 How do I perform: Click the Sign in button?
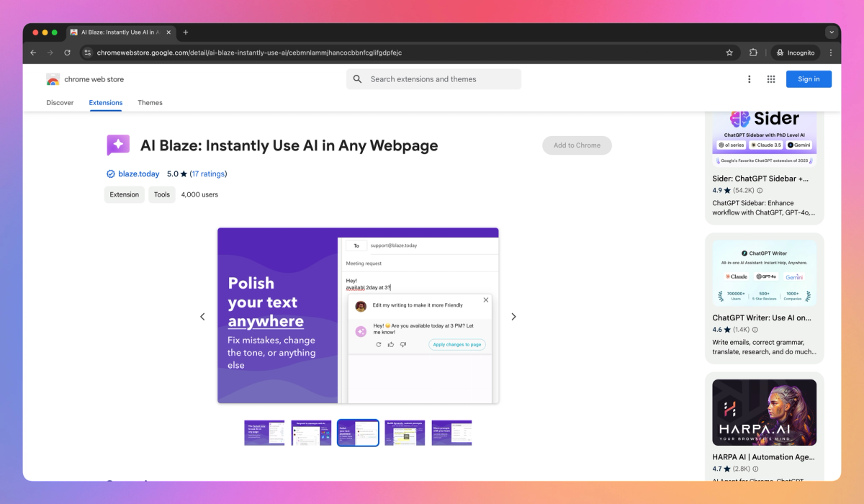tap(809, 79)
